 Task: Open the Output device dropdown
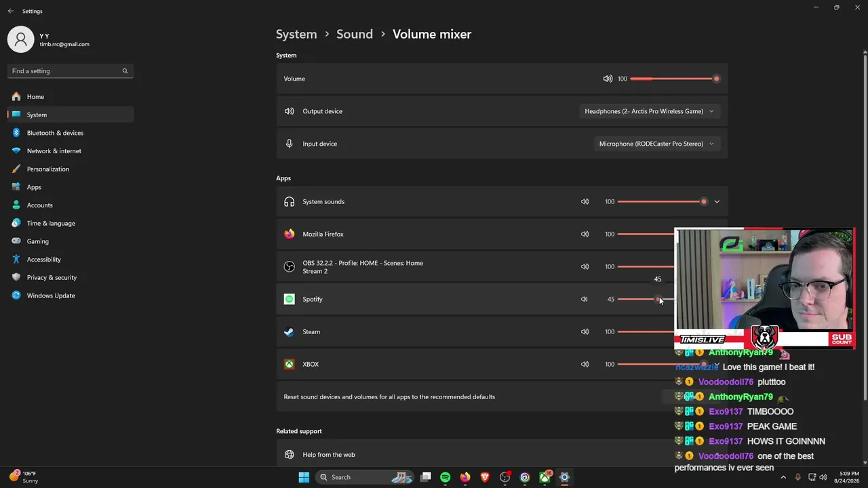coord(650,111)
